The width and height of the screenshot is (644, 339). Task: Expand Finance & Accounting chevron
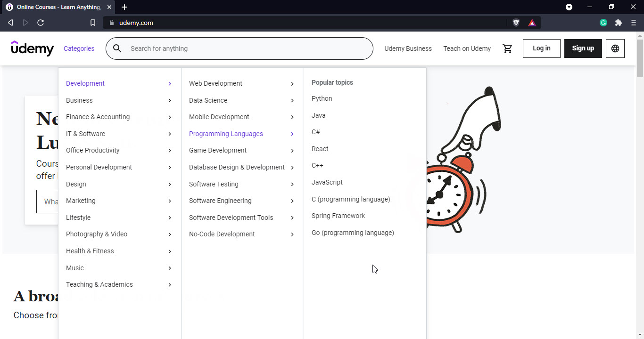click(x=170, y=117)
